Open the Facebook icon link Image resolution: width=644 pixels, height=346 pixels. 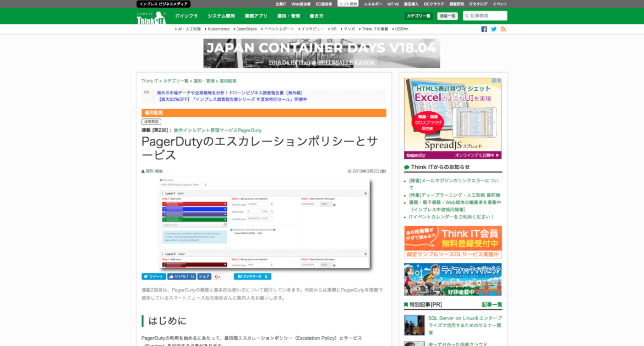click(484, 29)
